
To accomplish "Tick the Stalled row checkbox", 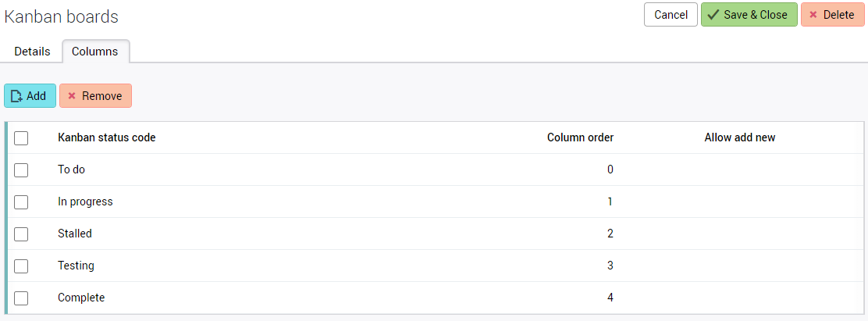I will (21, 234).
